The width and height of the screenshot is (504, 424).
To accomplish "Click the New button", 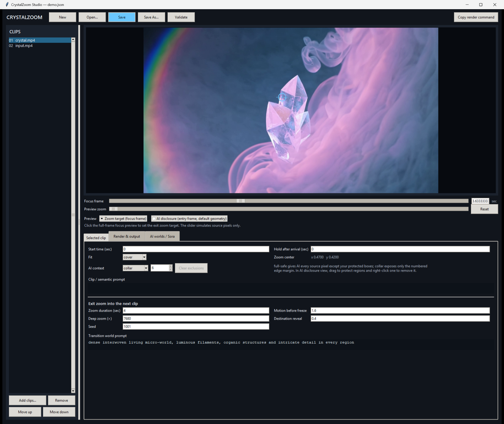I will pos(63,17).
